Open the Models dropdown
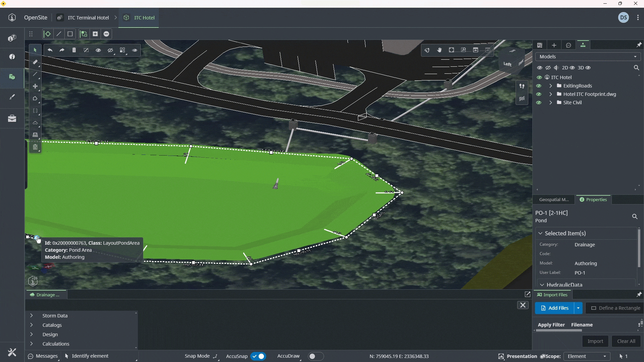Image resolution: width=644 pixels, height=362 pixels. [x=588, y=57]
